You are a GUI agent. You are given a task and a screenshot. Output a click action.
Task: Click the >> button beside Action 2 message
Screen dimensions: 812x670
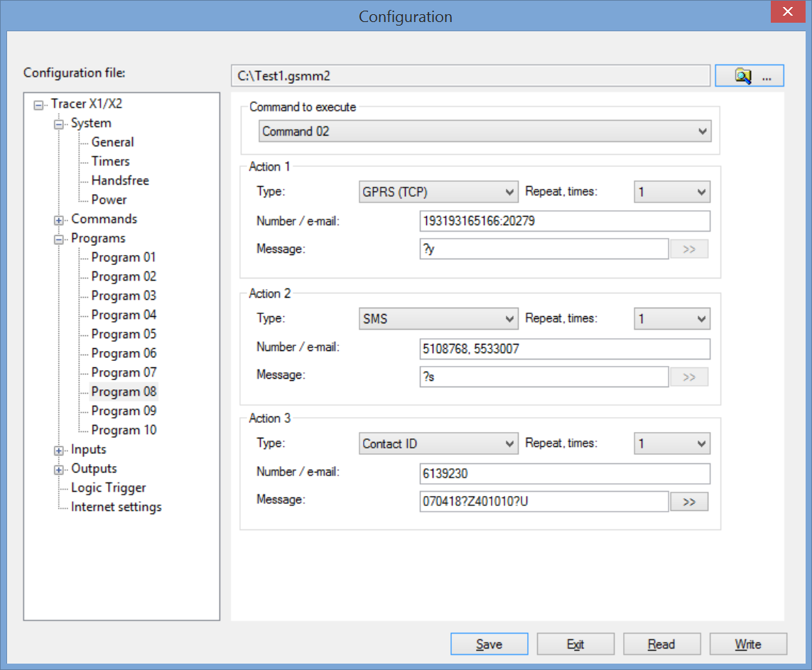click(x=689, y=377)
